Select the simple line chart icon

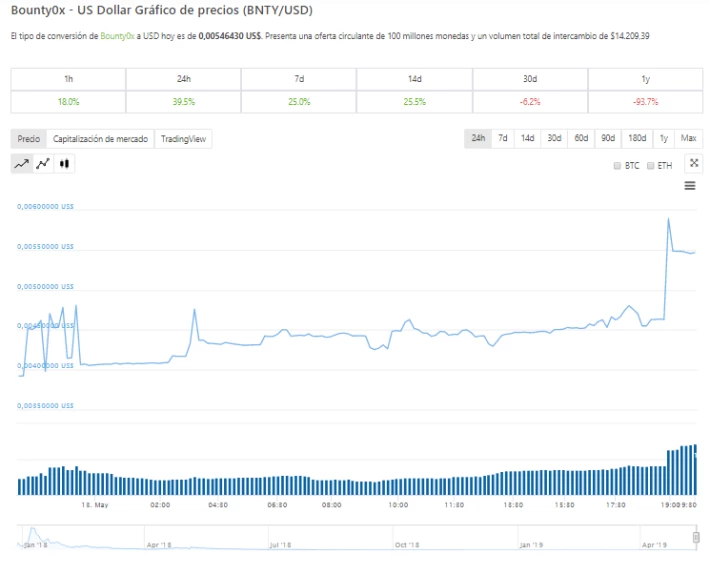(22, 164)
